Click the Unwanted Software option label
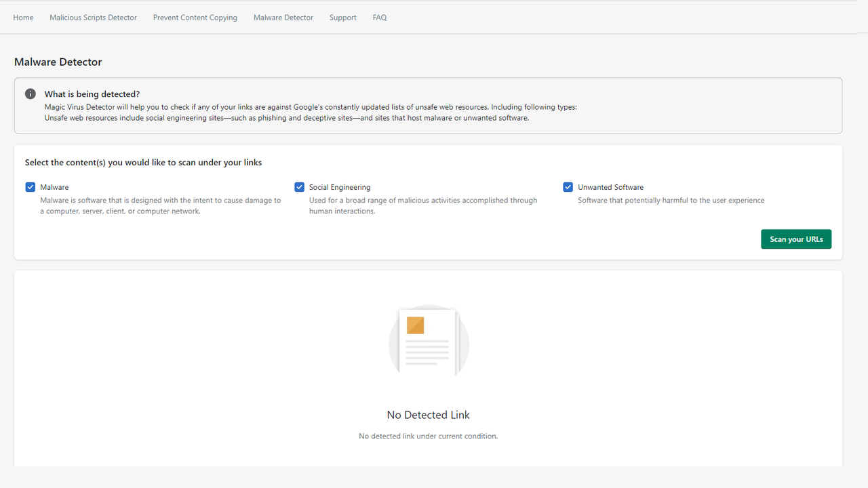 pyautogui.click(x=610, y=187)
